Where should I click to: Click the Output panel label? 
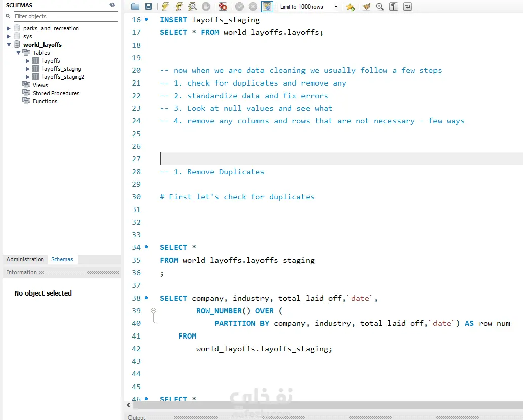tap(137, 417)
